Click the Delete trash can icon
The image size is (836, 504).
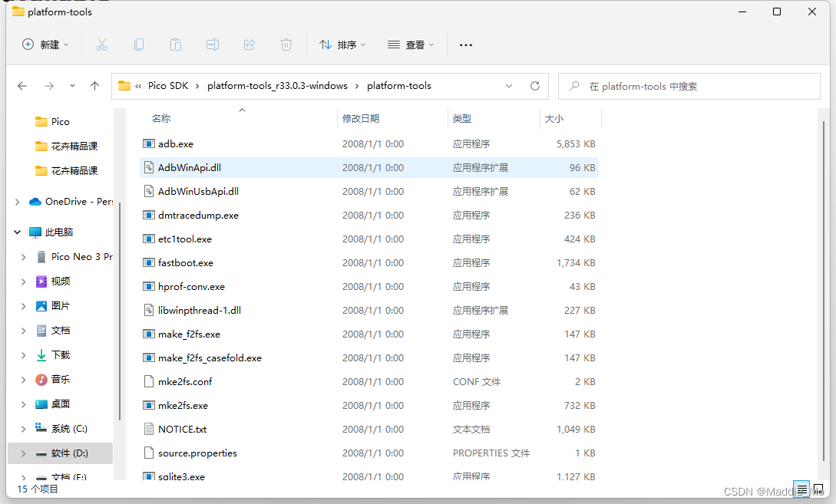tap(286, 44)
